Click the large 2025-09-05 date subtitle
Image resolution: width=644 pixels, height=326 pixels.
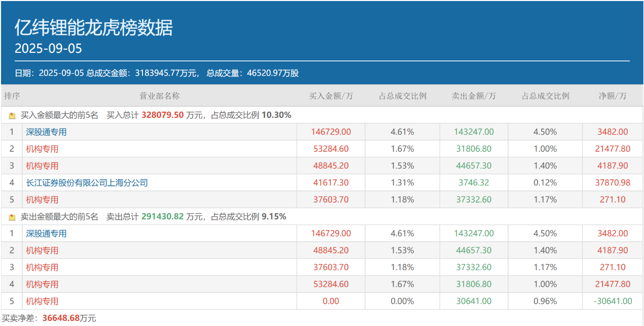coord(48,49)
